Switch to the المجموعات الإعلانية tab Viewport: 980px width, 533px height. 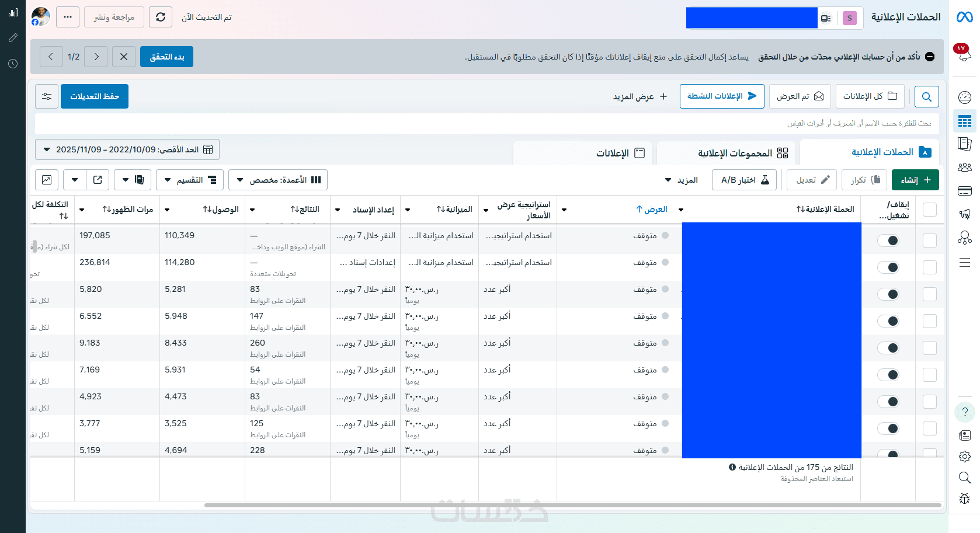click(727, 153)
